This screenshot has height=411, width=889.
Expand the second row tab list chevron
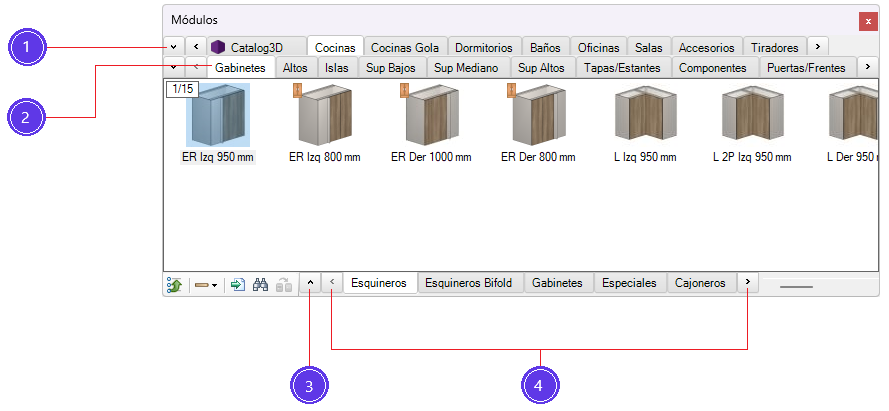(x=173, y=67)
